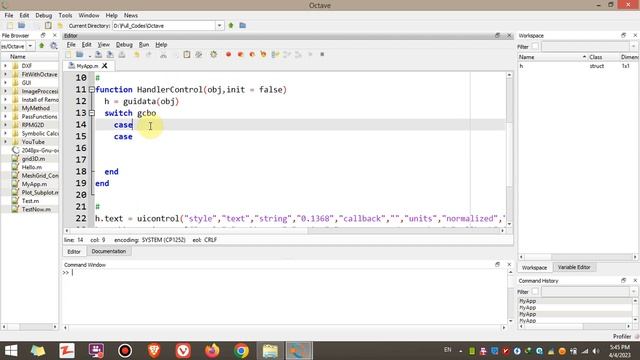640x360 pixels.
Task: Open the Workspace filter dropdown arrow
Action: (633, 47)
